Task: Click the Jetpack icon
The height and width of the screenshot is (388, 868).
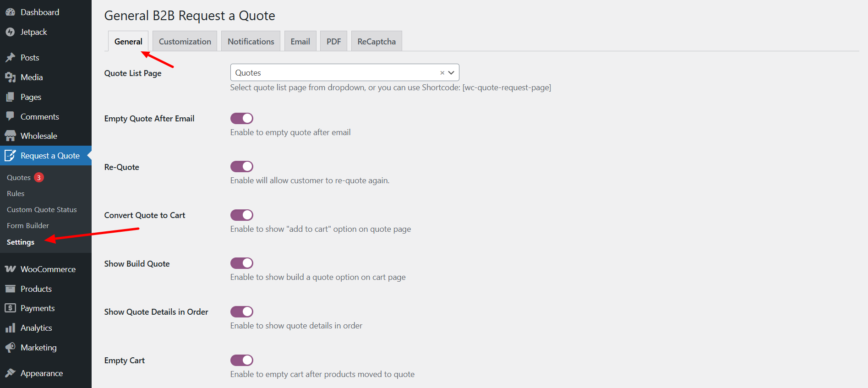Action: [x=10, y=32]
